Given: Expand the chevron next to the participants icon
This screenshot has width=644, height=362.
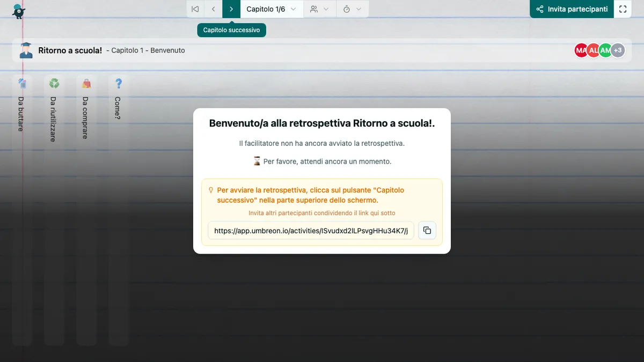Looking at the screenshot, I should pos(326,9).
